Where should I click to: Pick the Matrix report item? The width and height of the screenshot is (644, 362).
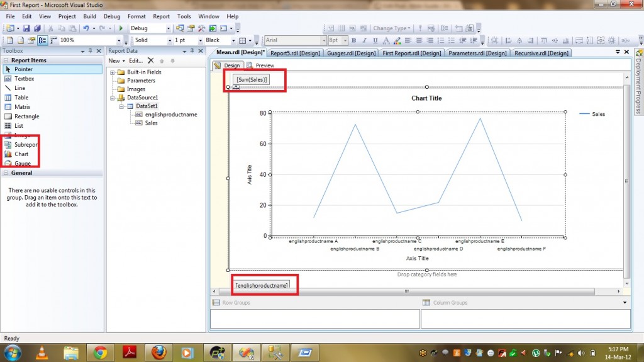pyautogui.click(x=22, y=107)
